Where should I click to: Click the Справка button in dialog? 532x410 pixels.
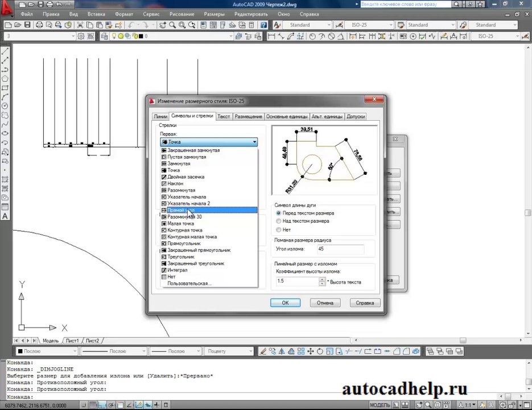(365, 302)
